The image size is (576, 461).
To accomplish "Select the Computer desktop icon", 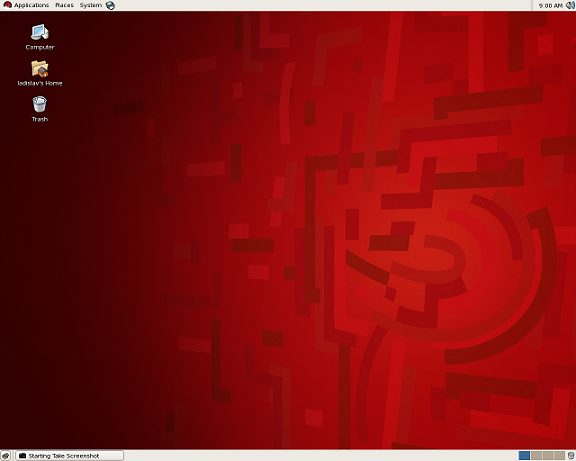I will pos(40,32).
